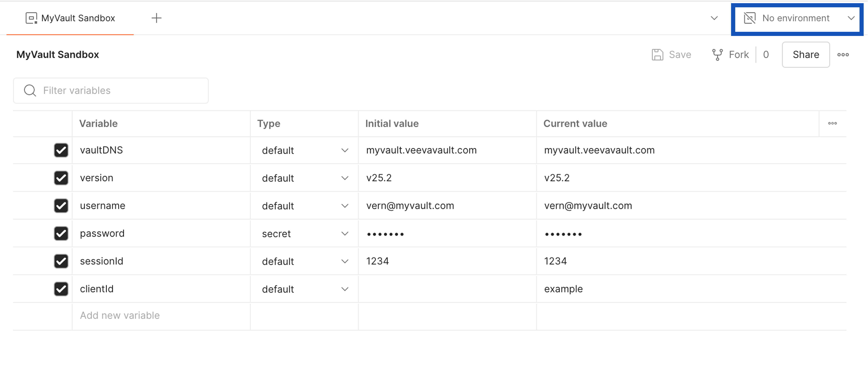
Task: Open the tabs overflow chevron
Action: tap(714, 18)
